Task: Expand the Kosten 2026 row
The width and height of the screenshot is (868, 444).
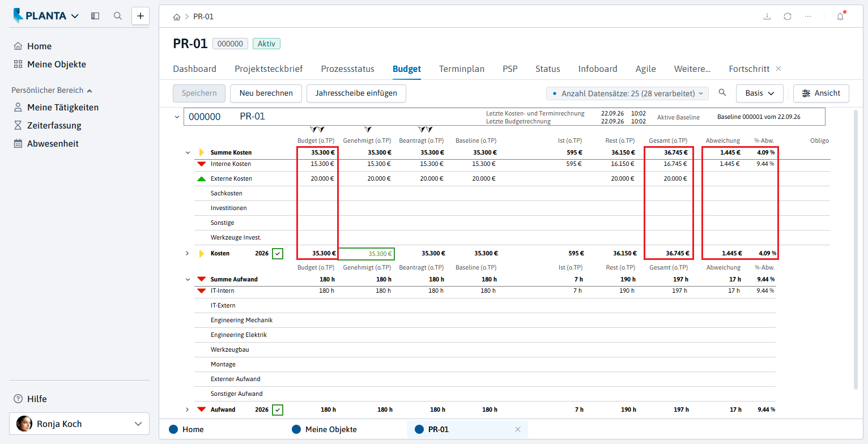Action: (x=188, y=254)
